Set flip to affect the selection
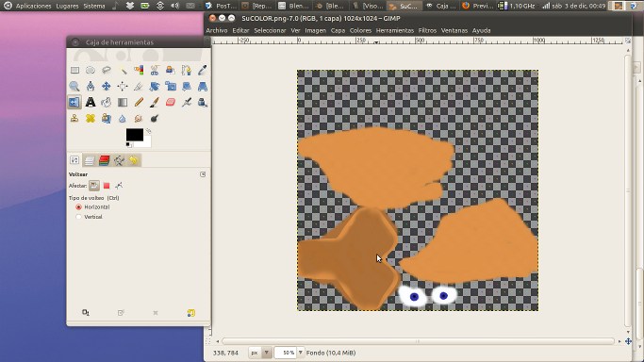The width and height of the screenshot is (644, 362). (x=107, y=186)
